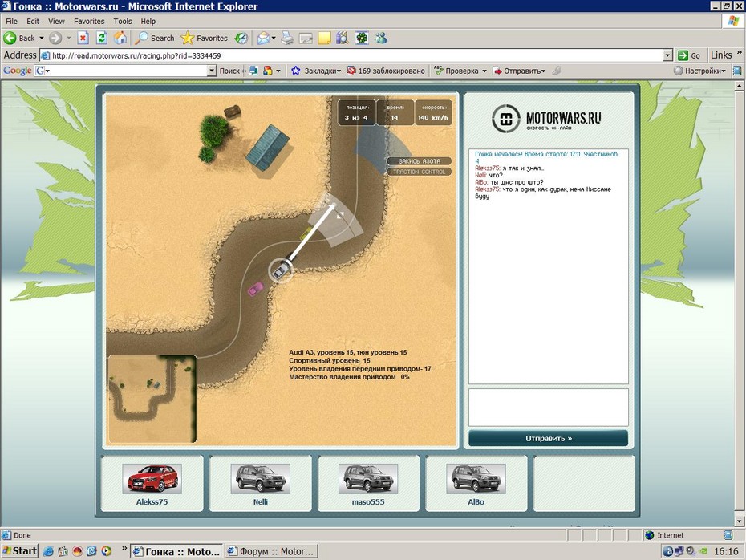Click Favorites star in toolbar
This screenshot has width=746, height=560.
coord(205,38)
